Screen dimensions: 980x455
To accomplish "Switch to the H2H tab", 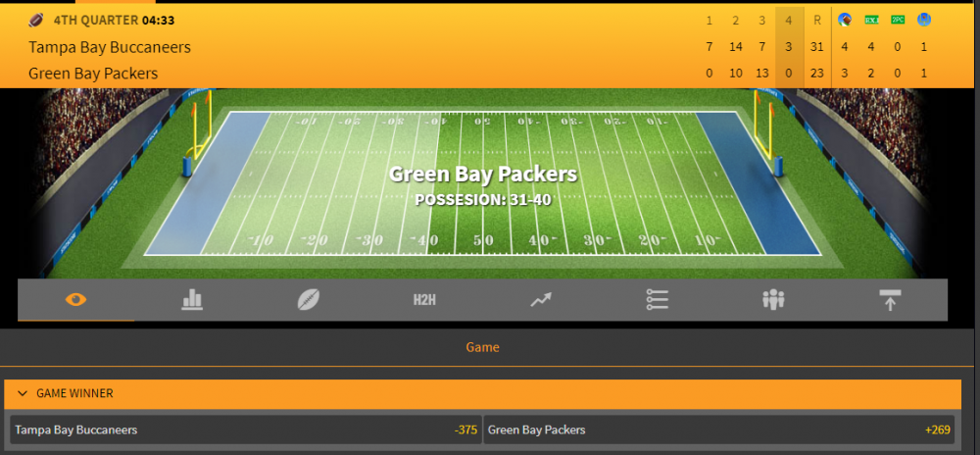I will 424,300.
